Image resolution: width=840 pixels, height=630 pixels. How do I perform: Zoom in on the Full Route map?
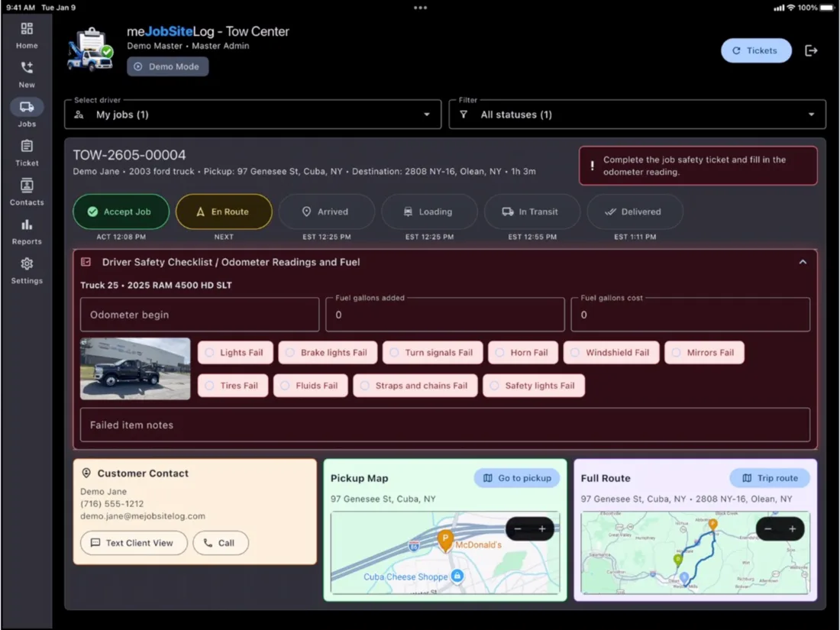pyautogui.click(x=793, y=528)
